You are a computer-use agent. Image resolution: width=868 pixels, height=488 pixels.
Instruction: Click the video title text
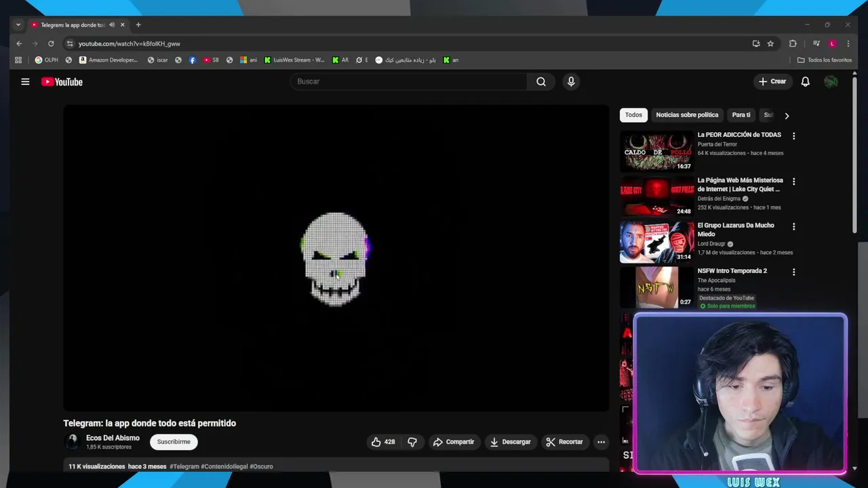pos(150,423)
